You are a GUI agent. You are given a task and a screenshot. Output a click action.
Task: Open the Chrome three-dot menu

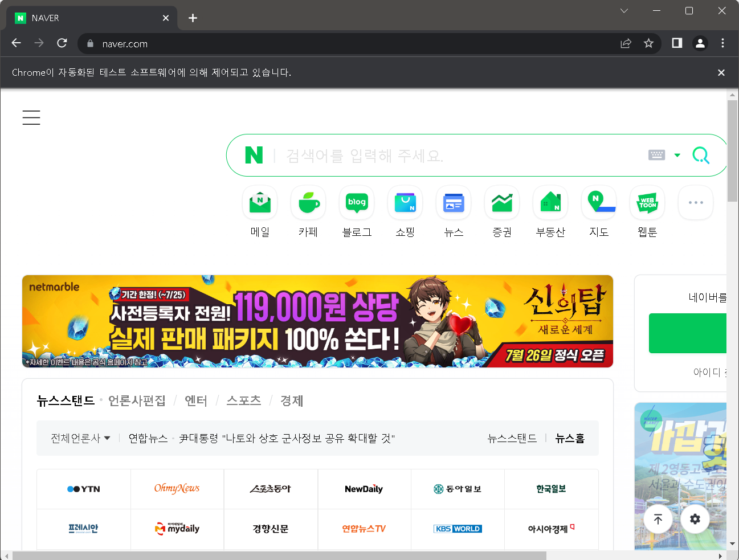click(x=722, y=43)
